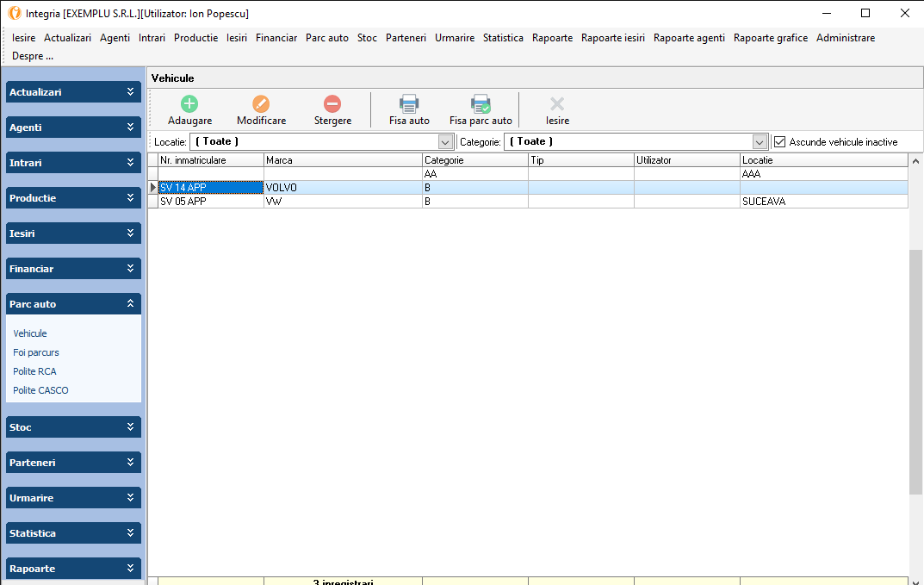Viewport: 924px width, 585px height.
Task: Select the SV 05 APP row
Action: [527, 201]
